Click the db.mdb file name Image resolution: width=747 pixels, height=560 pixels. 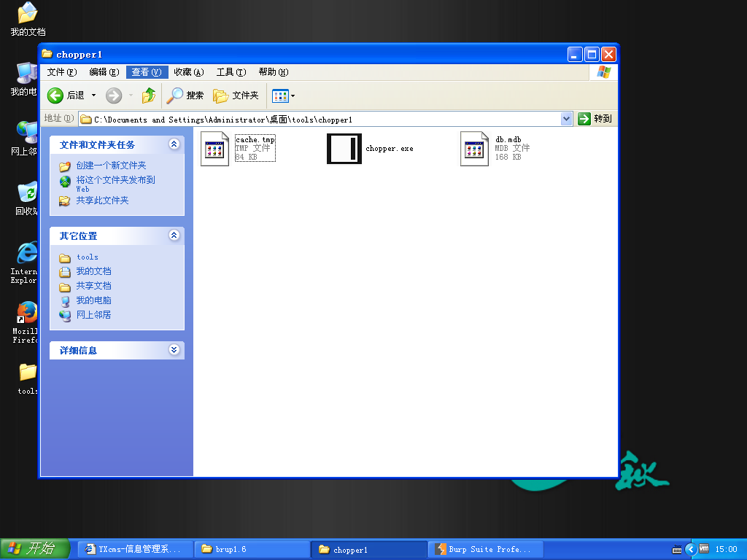pos(508,139)
